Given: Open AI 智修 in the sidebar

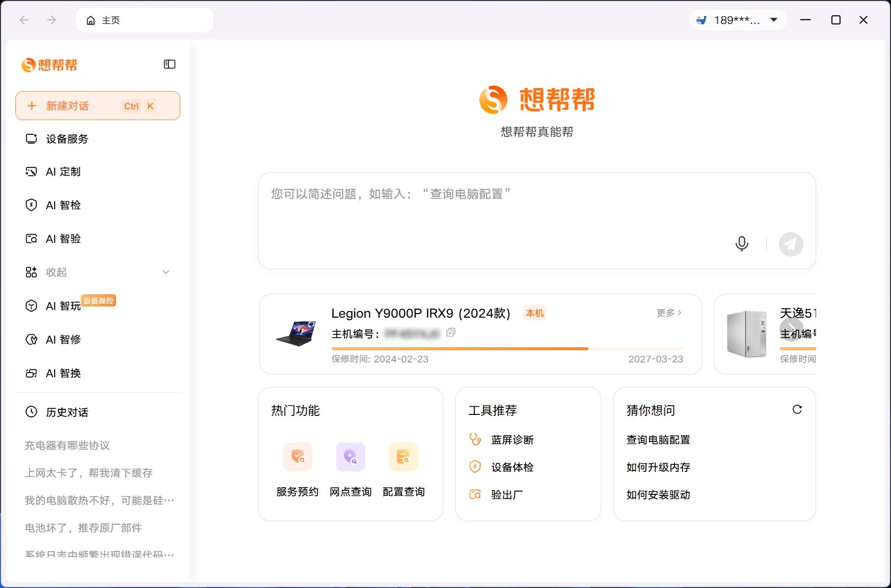Looking at the screenshot, I should pos(98,340).
